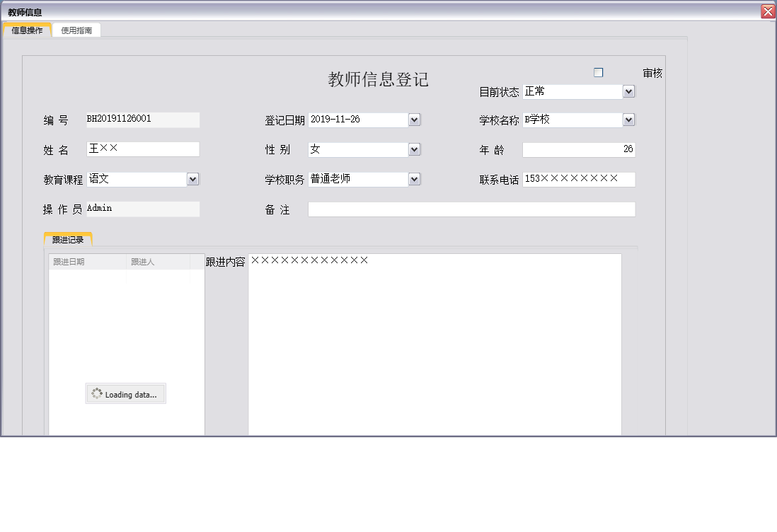This screenshot has width=777, height=532.
Task: Open the 学校职务 position dropdown
Action: pos(414,178)
